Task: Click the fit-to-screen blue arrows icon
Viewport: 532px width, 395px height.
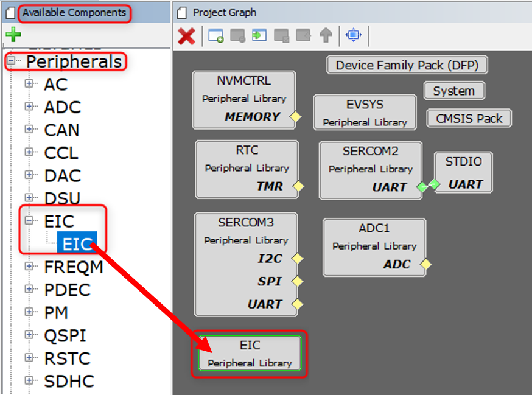Action: (353, 36)
